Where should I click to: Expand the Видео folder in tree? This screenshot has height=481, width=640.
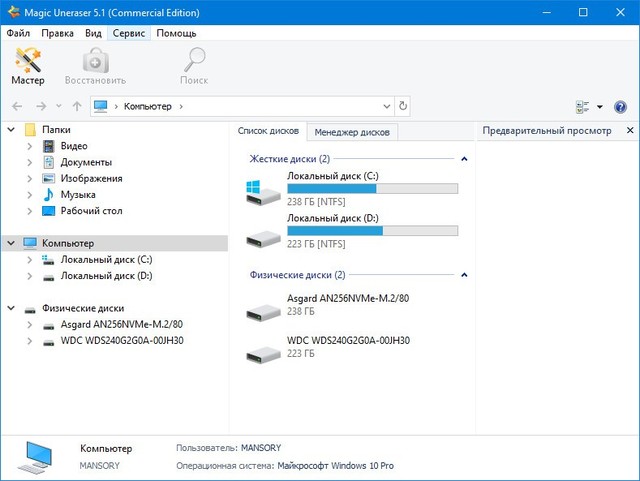(x=31, y=146)
